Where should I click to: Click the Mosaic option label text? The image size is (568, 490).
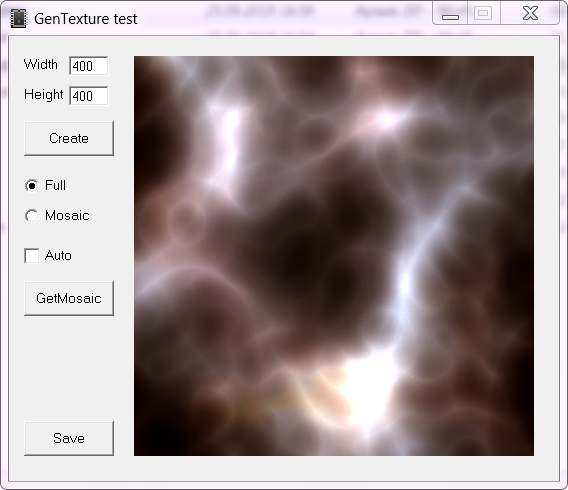click(67, 215)
